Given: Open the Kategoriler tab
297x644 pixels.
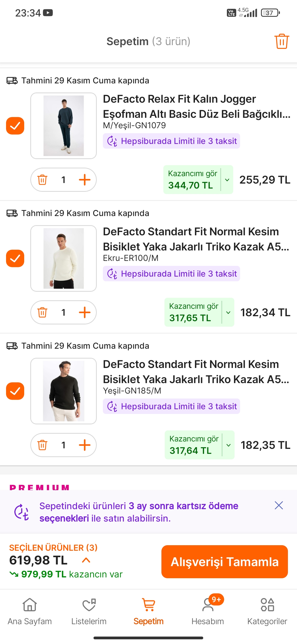Looking at the screenshot, I should pyautogui.click(x=267, y=609).
